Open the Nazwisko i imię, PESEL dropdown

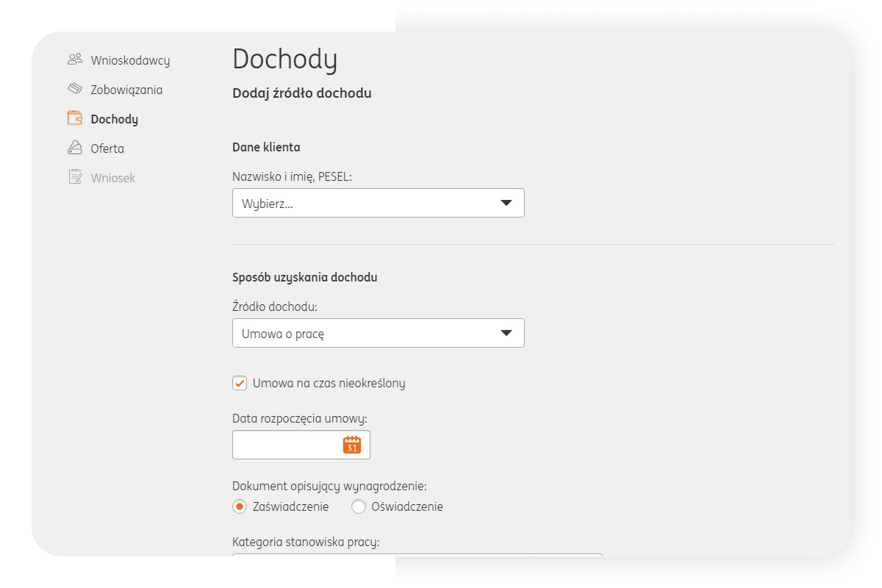point(378,204)
